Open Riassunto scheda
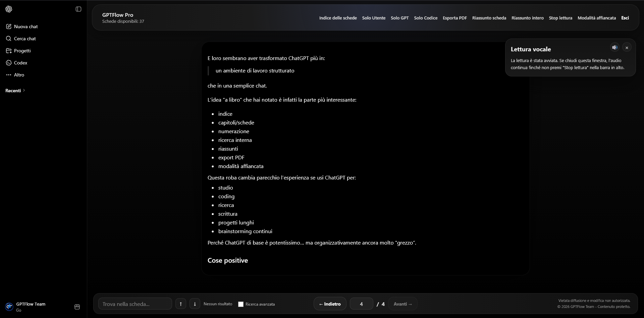644x318 pixels. [489, 18]
